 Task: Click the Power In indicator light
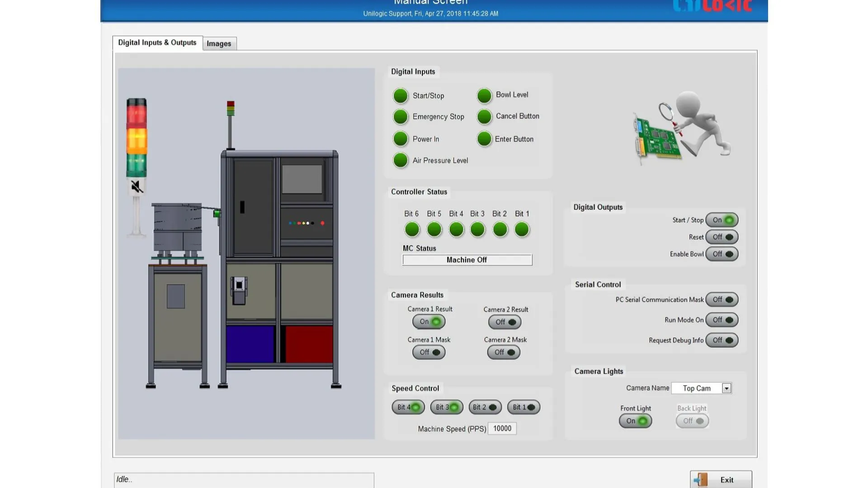coord(401,139)
